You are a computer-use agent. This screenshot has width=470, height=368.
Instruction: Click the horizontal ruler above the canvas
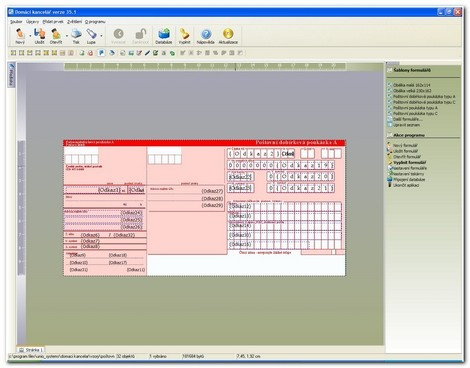click(x=205, y=66)
